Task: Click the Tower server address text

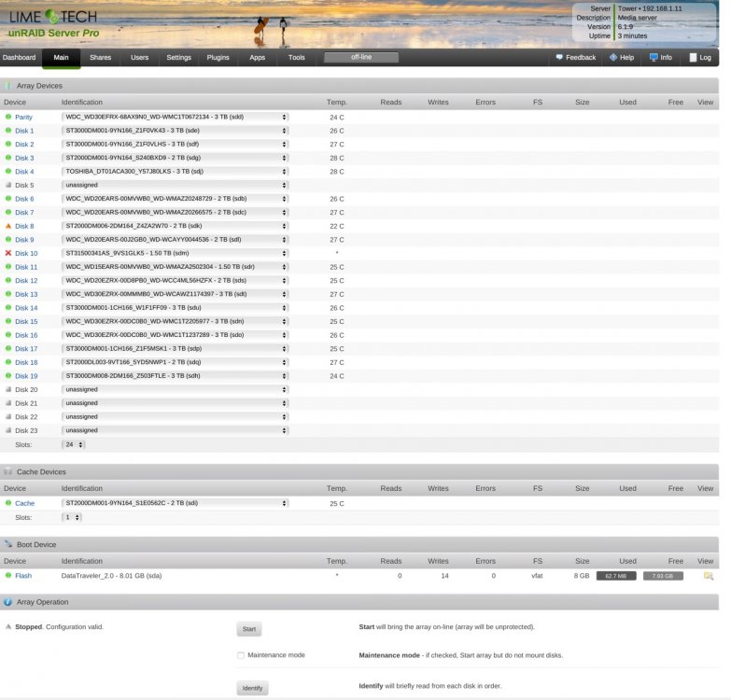Action: (x=650, y=8)
